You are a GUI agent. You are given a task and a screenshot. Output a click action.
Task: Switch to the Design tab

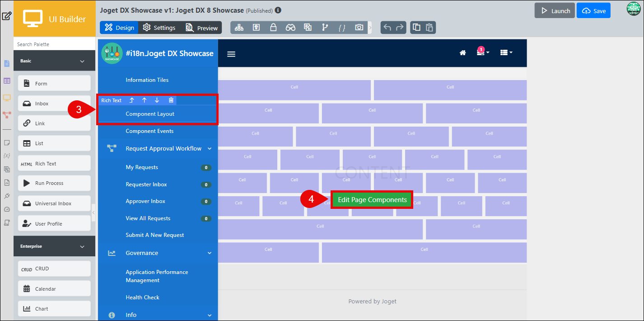point(119,28)
